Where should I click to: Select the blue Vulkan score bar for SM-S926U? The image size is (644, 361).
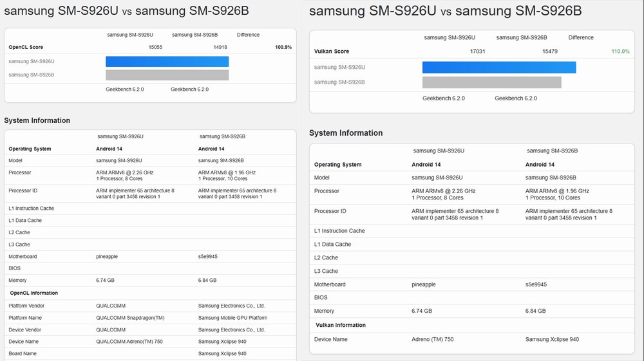click(498, 67)
